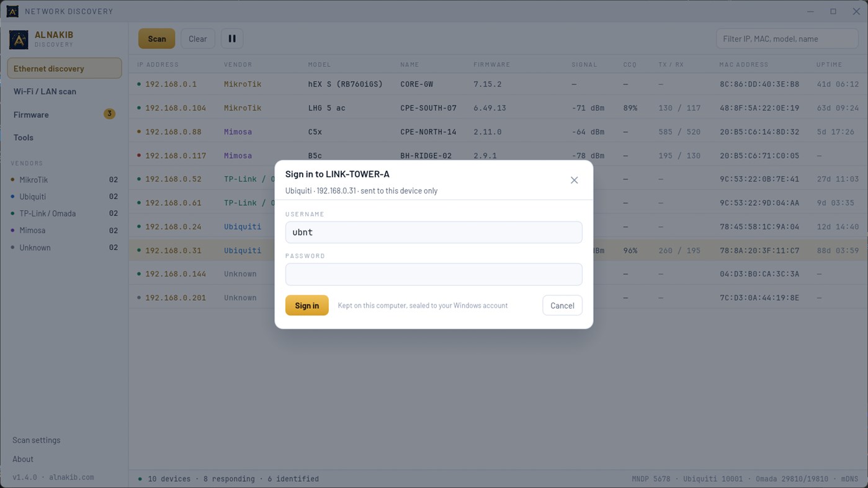868x488 pixels.
Task: Switch to Wi-Fi / LAN scan
Action: point(65,91)
